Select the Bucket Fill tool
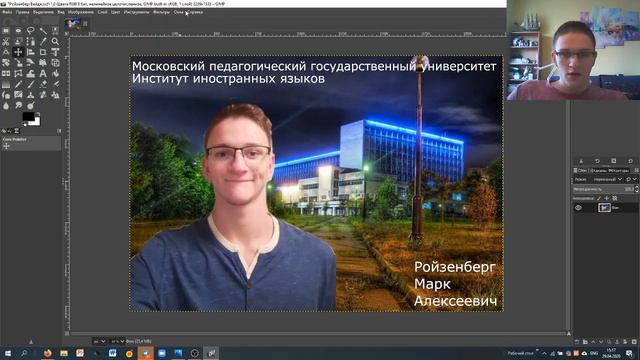 pos(55,73)
